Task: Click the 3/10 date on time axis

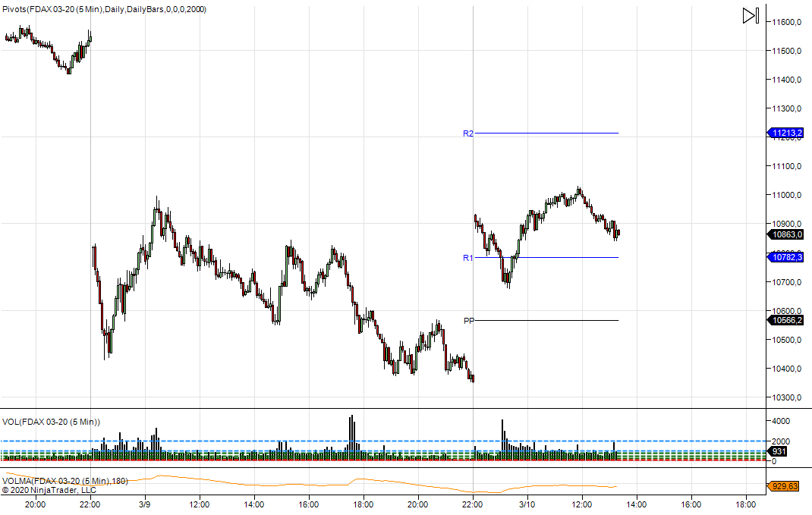Action: (527, 504)
